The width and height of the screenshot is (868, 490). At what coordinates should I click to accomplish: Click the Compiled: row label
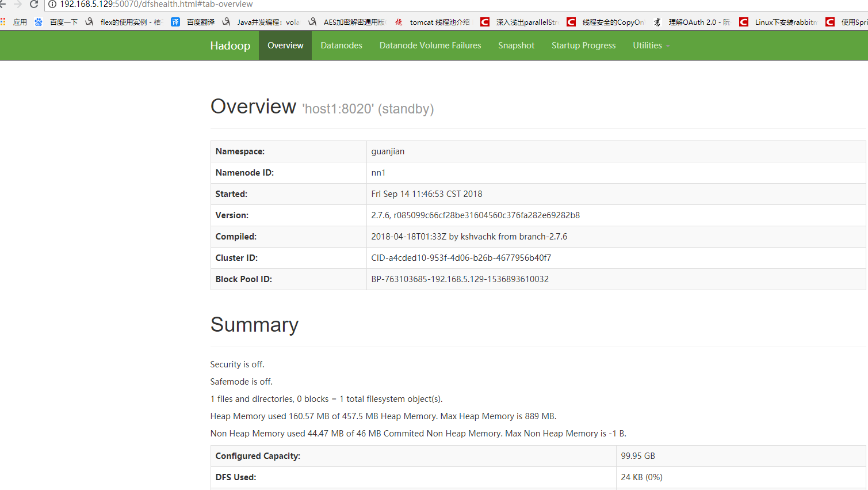236,237
